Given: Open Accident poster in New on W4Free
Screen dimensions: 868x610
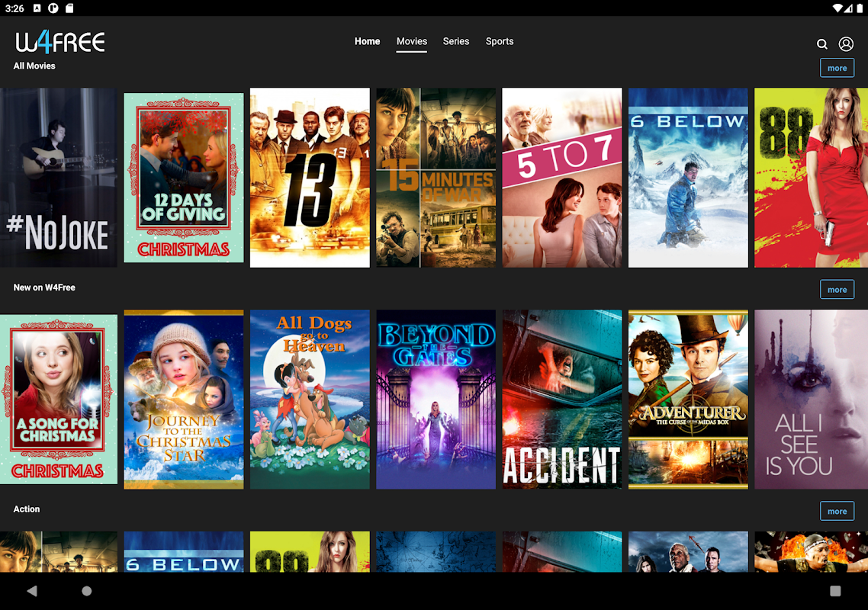Looking at the screenshot, I should point(562,399).
